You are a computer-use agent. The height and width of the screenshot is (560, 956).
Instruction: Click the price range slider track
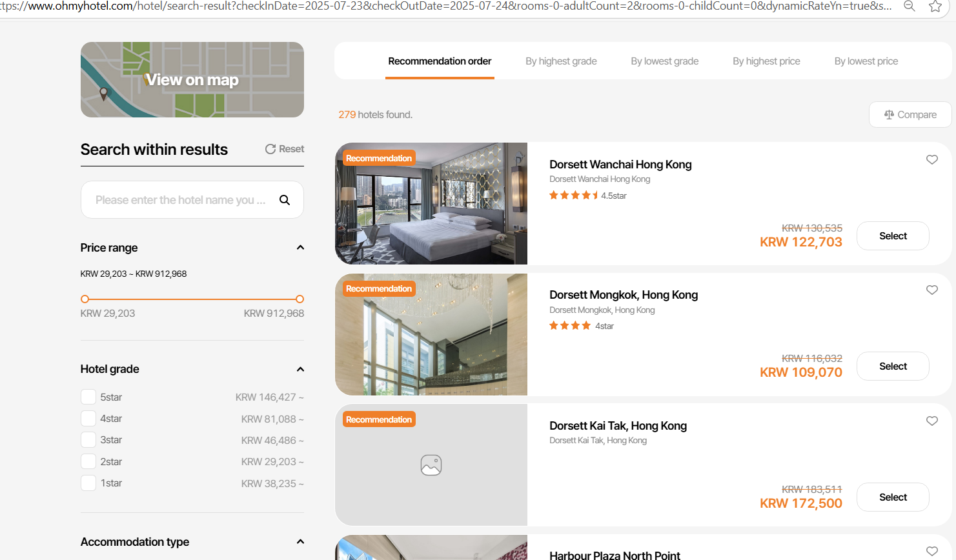click(192, 299)
